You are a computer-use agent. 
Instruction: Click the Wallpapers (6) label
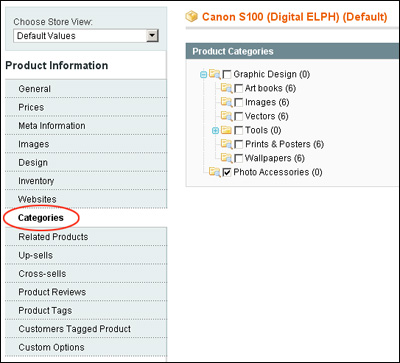(275, 158)
